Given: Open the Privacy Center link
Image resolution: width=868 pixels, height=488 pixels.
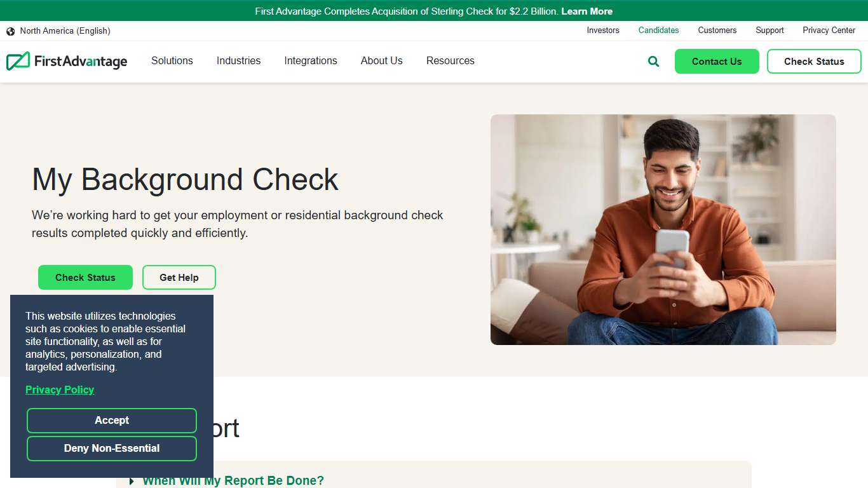Looking at the screenshot, I should (829, 30).
